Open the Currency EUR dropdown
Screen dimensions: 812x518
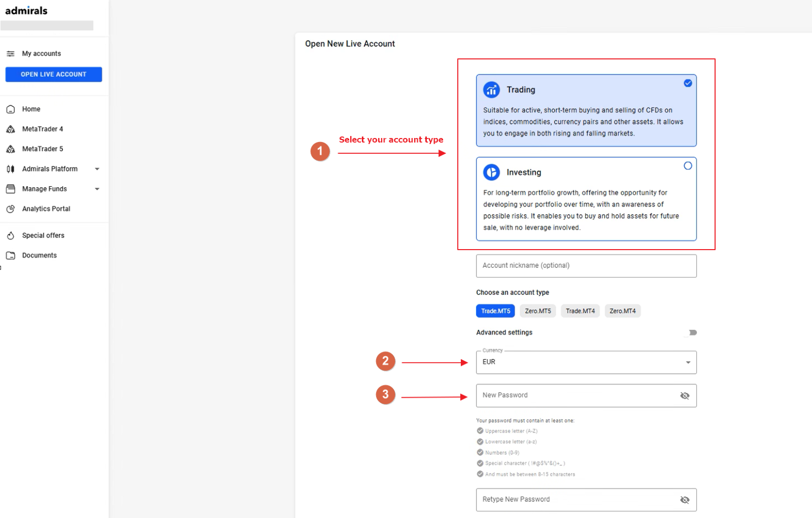point(586,362)
